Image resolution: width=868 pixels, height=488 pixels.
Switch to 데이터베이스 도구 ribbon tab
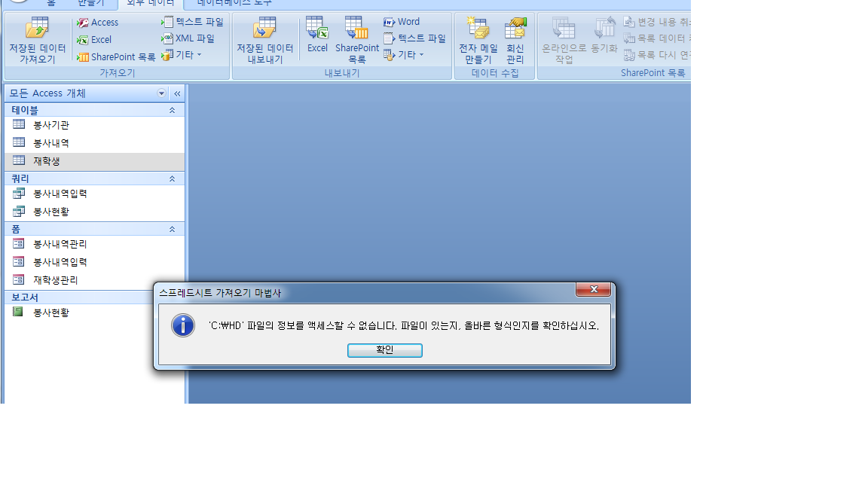(235, 3)
